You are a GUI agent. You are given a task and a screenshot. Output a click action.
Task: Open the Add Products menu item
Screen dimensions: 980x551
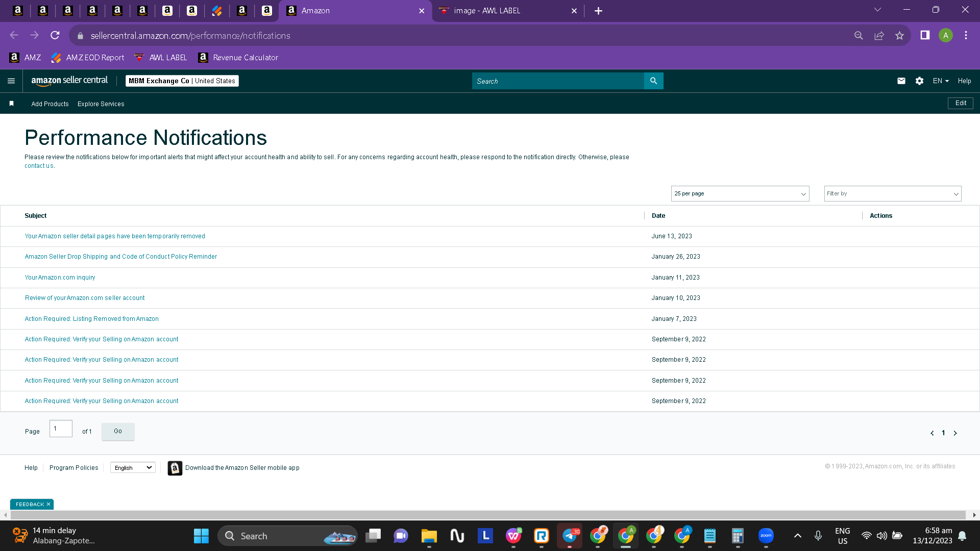(50, 104)
